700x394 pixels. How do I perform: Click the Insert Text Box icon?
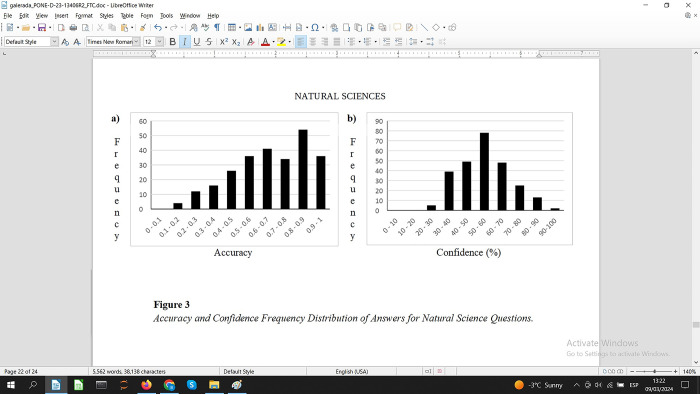[272, 28]
